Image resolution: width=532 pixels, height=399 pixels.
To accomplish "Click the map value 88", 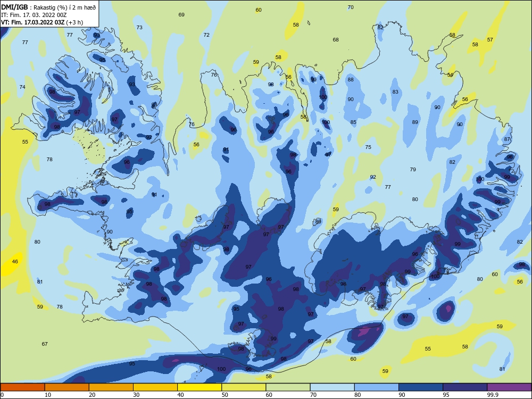I will tap(351, 80).
